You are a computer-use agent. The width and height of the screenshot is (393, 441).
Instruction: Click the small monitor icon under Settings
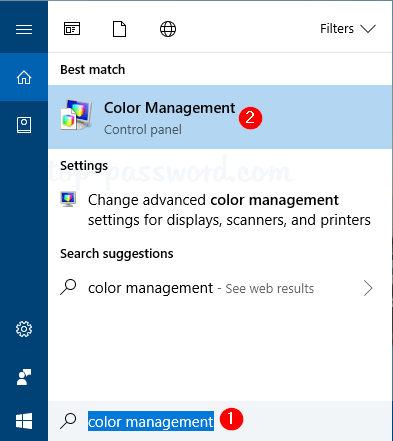coord(68,199)
